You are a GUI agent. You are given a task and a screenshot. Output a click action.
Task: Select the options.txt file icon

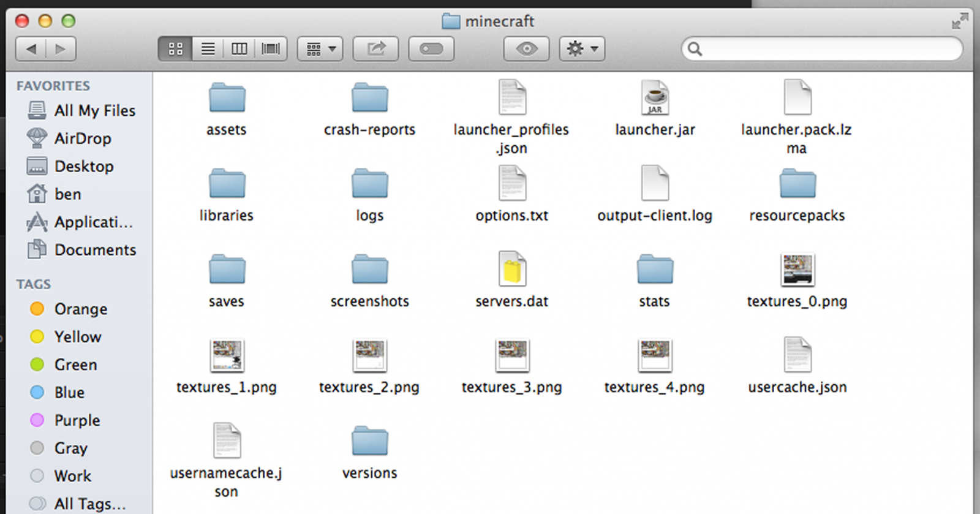pos(512,183)
